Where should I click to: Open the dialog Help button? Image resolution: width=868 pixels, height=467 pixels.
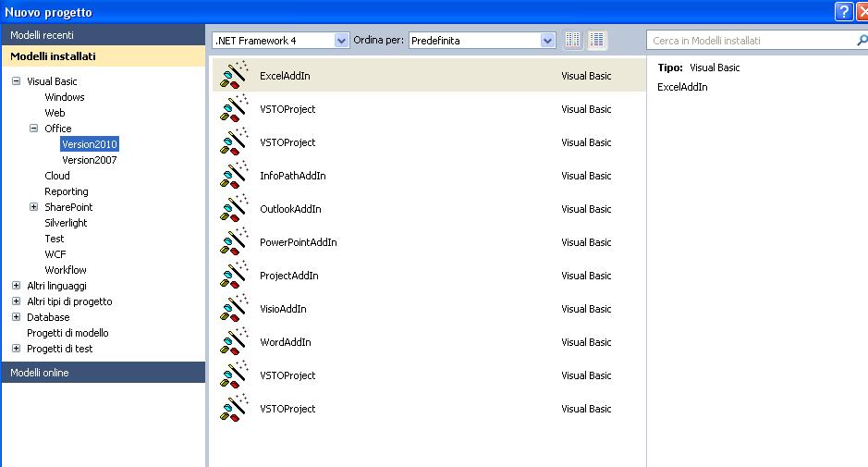844,12
